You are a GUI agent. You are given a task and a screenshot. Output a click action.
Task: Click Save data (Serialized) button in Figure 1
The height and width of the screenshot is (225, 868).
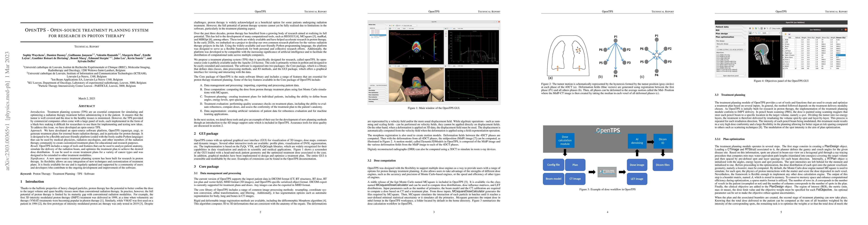[381, 85]
